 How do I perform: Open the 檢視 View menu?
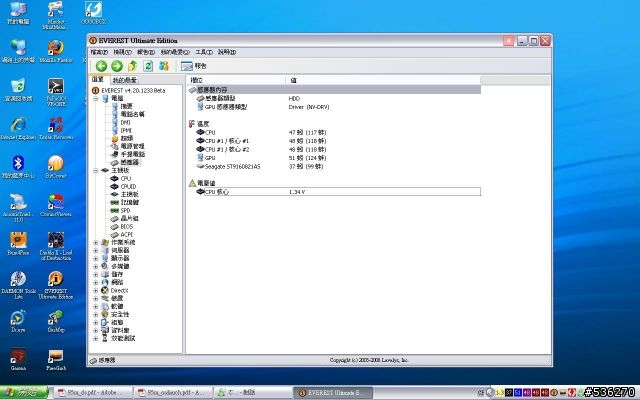coord(122,52)
